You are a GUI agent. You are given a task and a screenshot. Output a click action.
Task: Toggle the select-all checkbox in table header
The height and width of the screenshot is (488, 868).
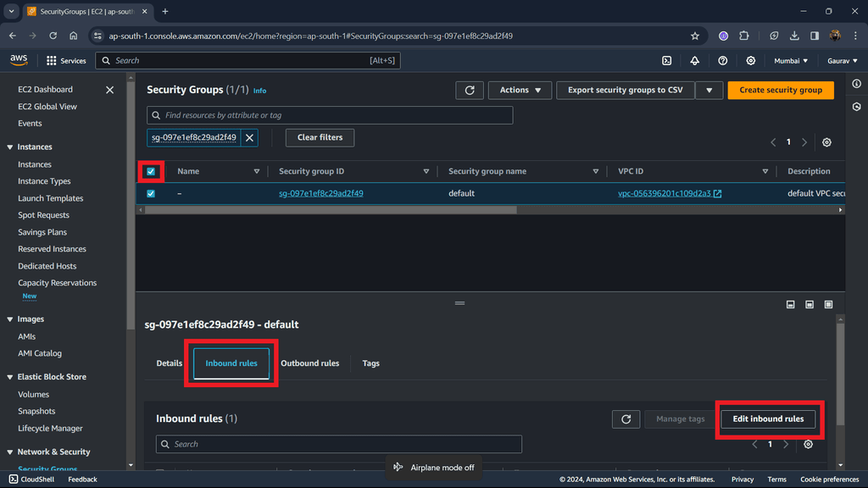click(151, 171)
